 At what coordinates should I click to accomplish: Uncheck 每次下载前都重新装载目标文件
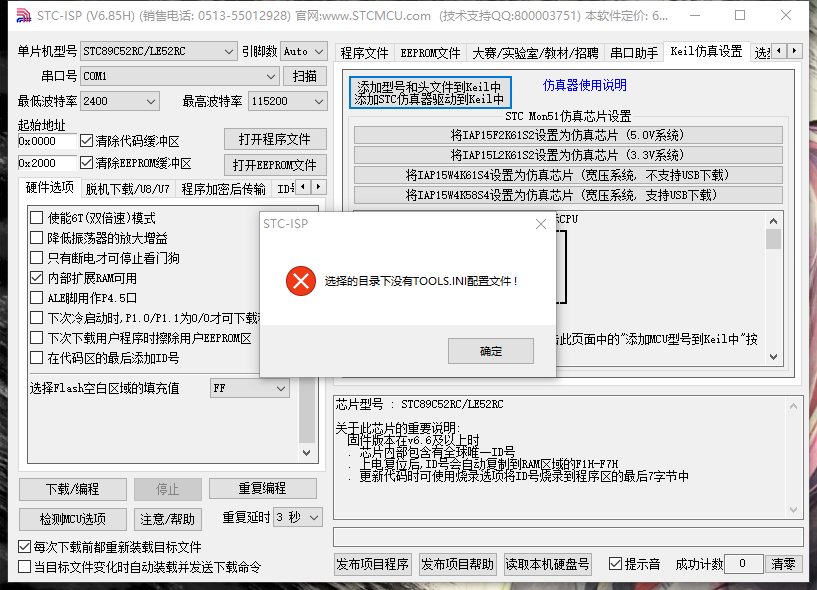point(24,547)
